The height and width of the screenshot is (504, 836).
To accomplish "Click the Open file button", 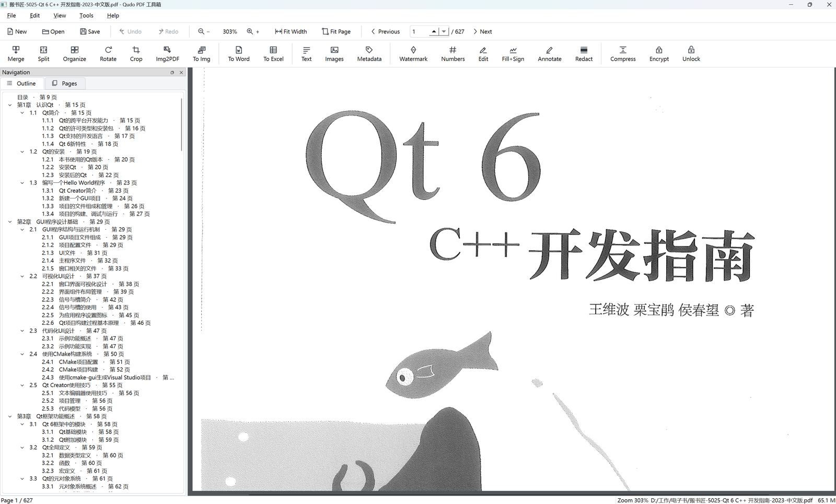I will pos(53,31).
